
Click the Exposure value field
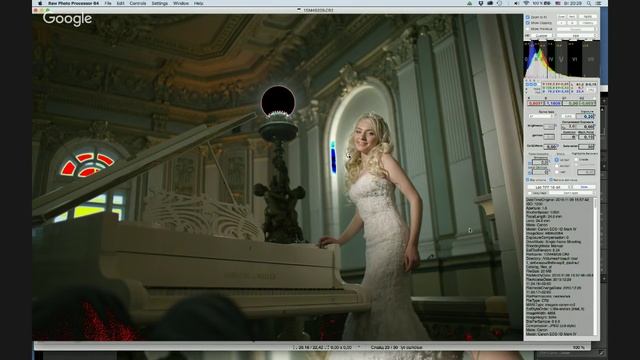coord(585,116)
